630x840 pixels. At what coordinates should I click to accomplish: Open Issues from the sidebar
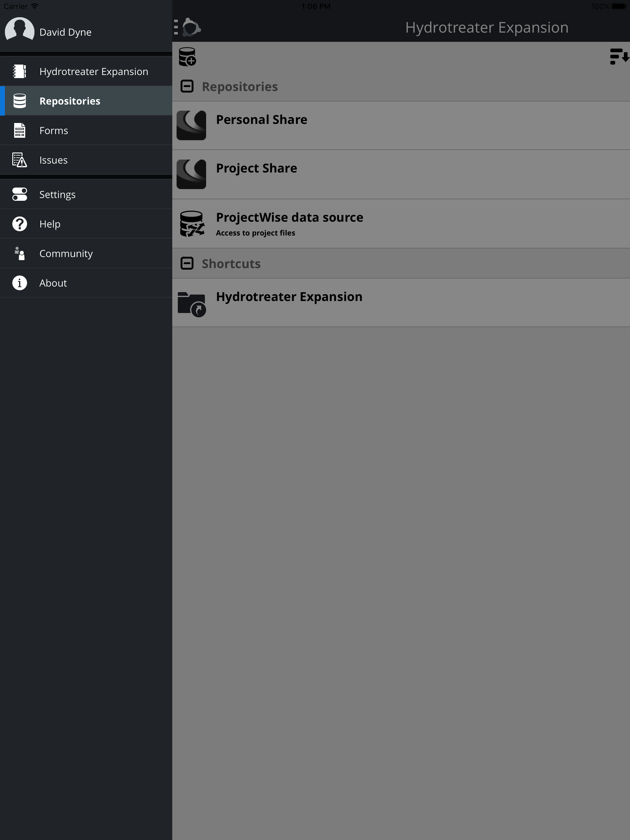86,160
